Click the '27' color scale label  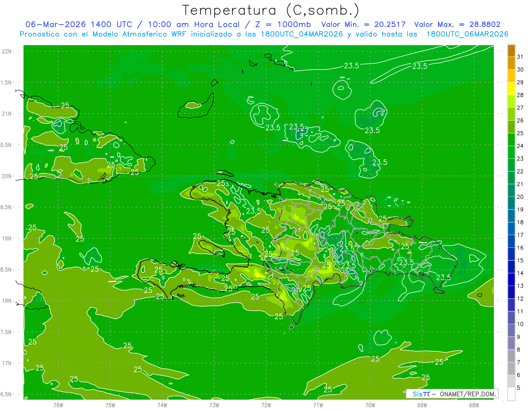520,108
